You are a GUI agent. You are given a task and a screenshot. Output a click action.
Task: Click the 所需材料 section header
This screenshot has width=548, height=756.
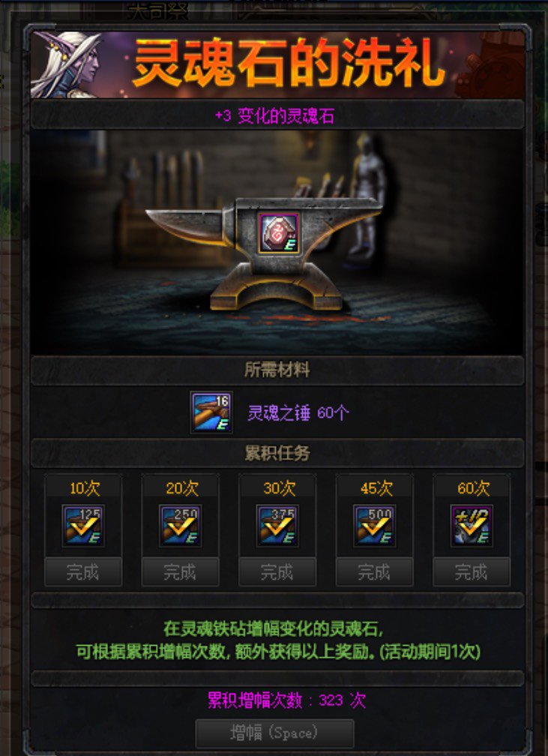click(277, 370)
